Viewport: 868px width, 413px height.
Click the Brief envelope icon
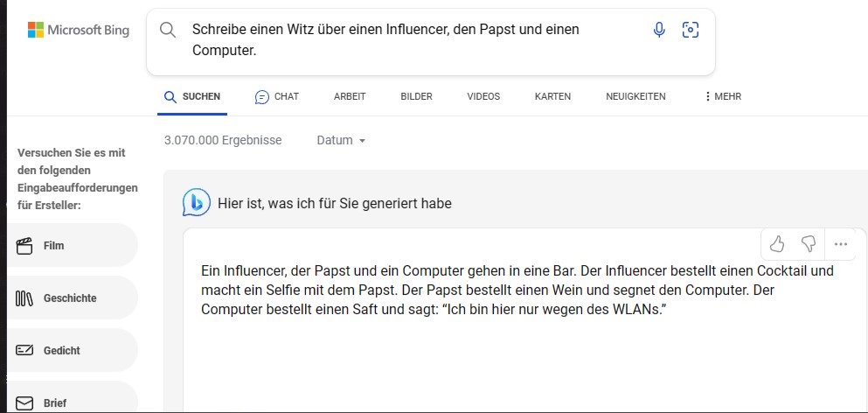[x=24, y=403]
